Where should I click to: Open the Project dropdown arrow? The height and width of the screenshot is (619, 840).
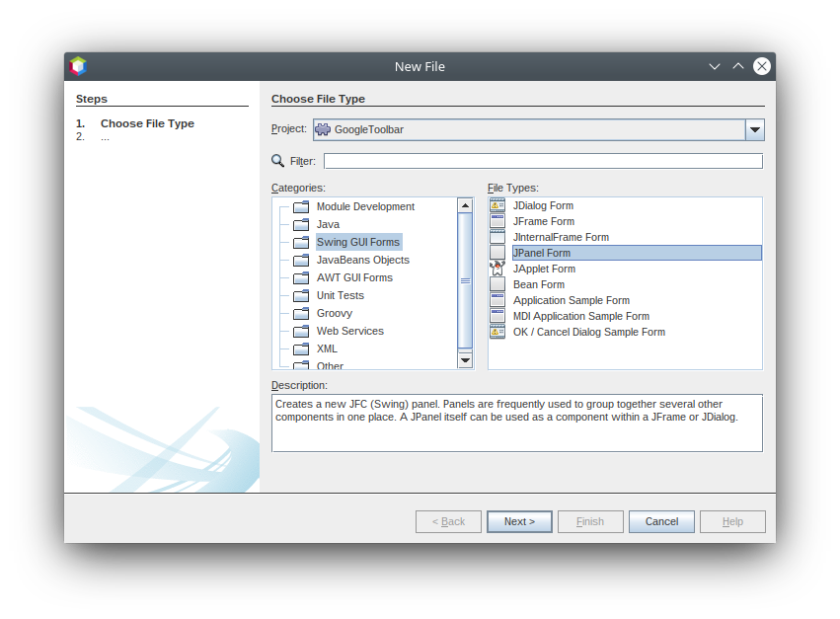pos(754,129)
